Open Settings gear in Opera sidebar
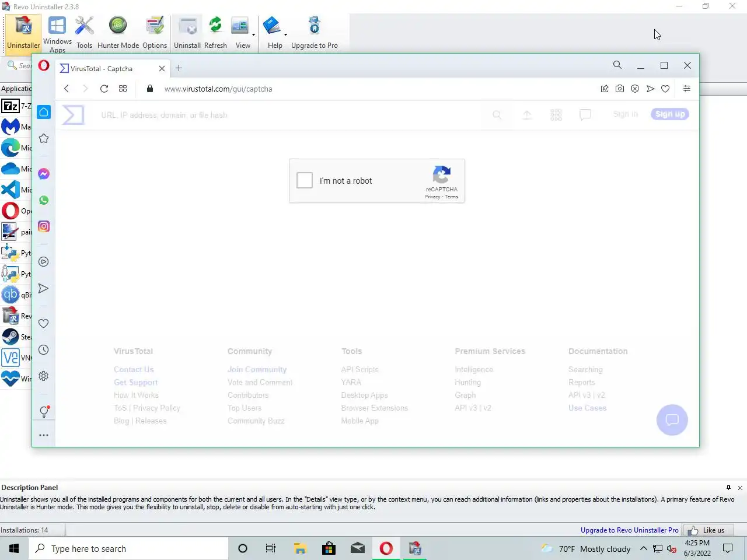This screenshot has width=747, height=560. click(44, 376)
